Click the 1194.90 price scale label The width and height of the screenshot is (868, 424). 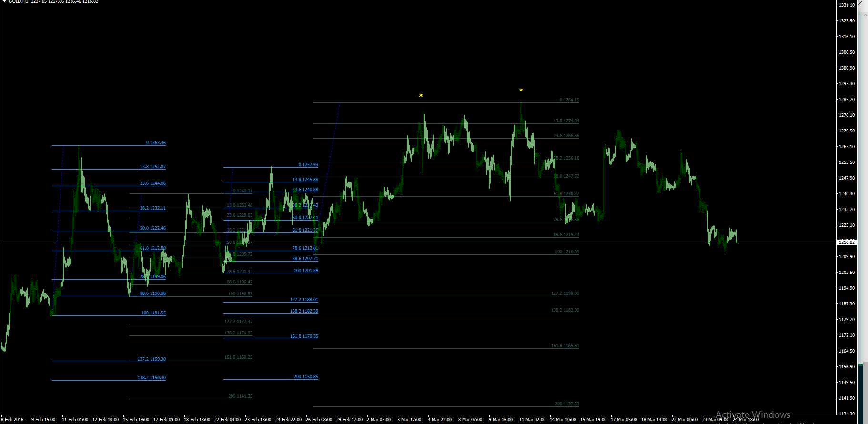[847, 288]
